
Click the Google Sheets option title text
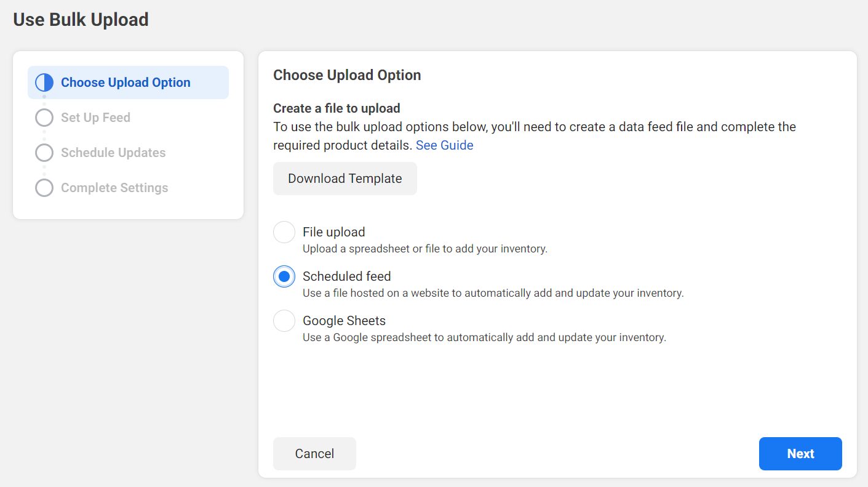344,321
